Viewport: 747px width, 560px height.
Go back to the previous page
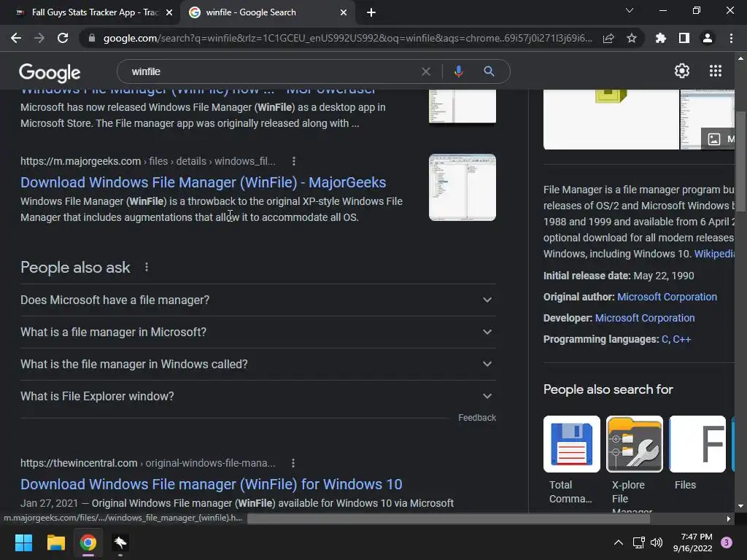point(16,38)
